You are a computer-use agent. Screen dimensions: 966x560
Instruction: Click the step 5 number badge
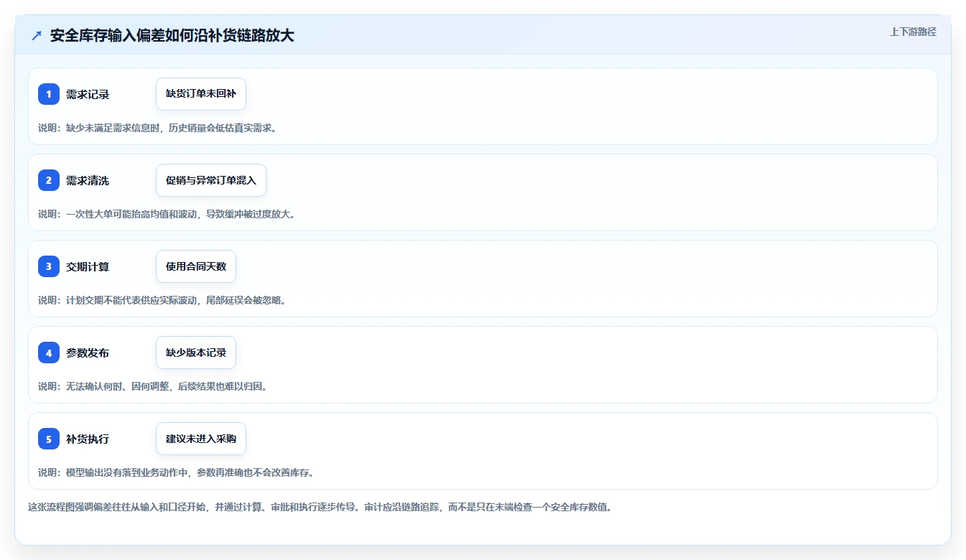pyautogui.click(x=49, y=439)
